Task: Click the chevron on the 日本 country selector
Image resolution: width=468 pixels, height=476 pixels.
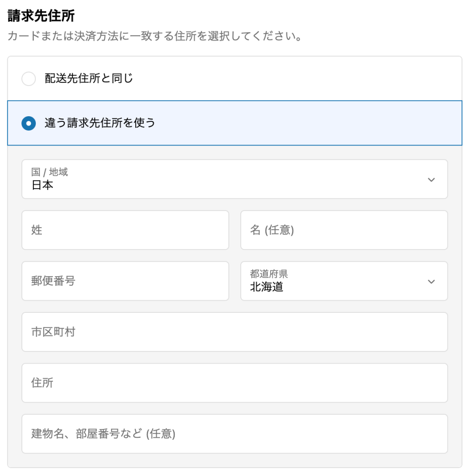Action: [x=431, y=180]
